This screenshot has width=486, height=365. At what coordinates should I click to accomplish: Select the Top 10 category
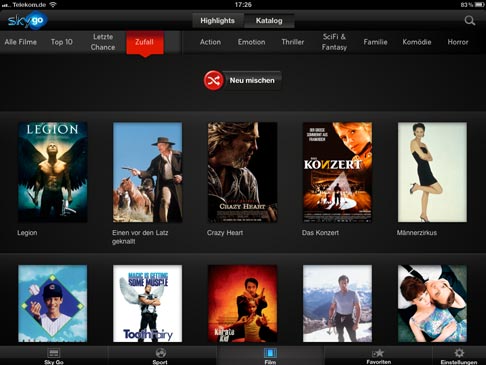[x=62, y=42]
